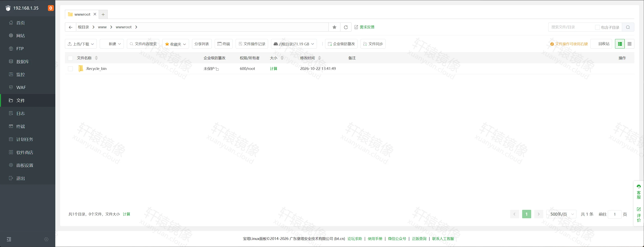Screen dimensions: 644x247
Task: Refresh the file list
Action: (x=346, y=27)
